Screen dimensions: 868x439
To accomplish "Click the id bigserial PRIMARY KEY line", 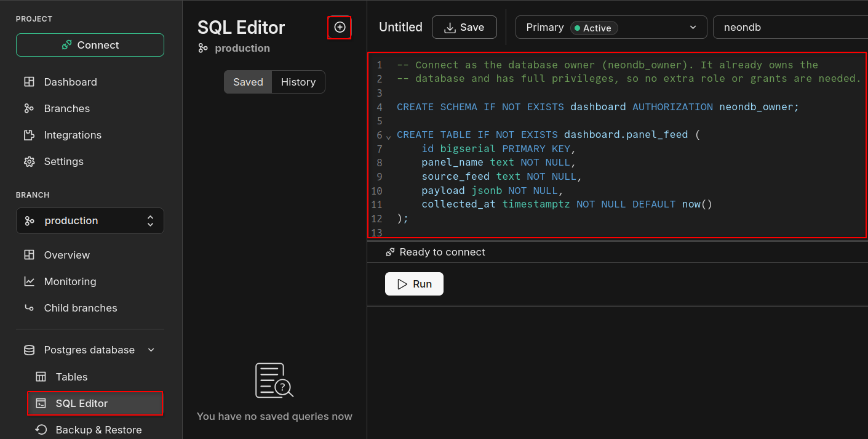I will [499, 148].
